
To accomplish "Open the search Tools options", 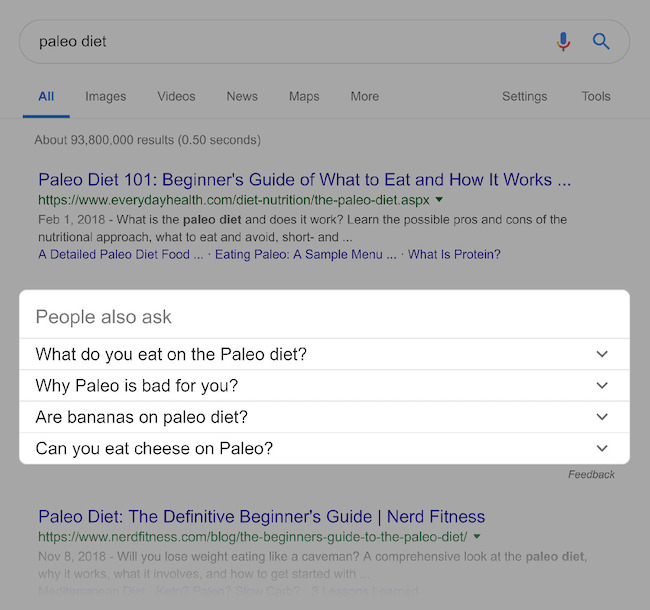I will 596,97.
